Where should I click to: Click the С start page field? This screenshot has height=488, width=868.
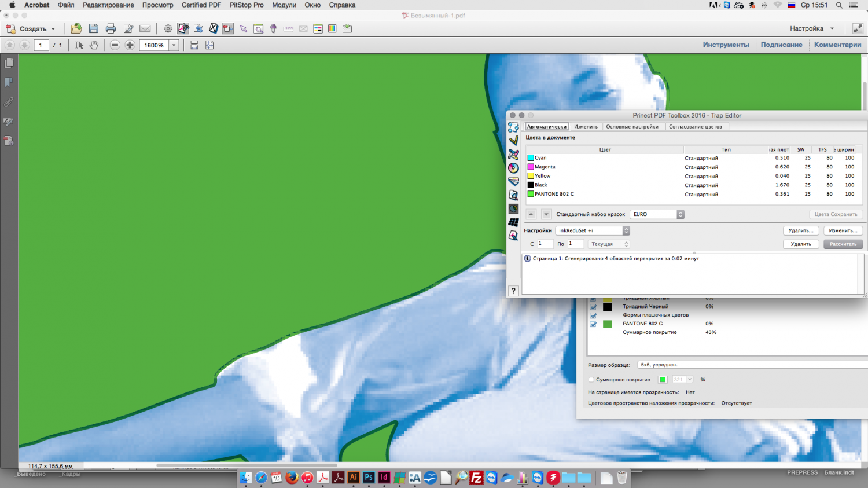(x=545, y=244)
